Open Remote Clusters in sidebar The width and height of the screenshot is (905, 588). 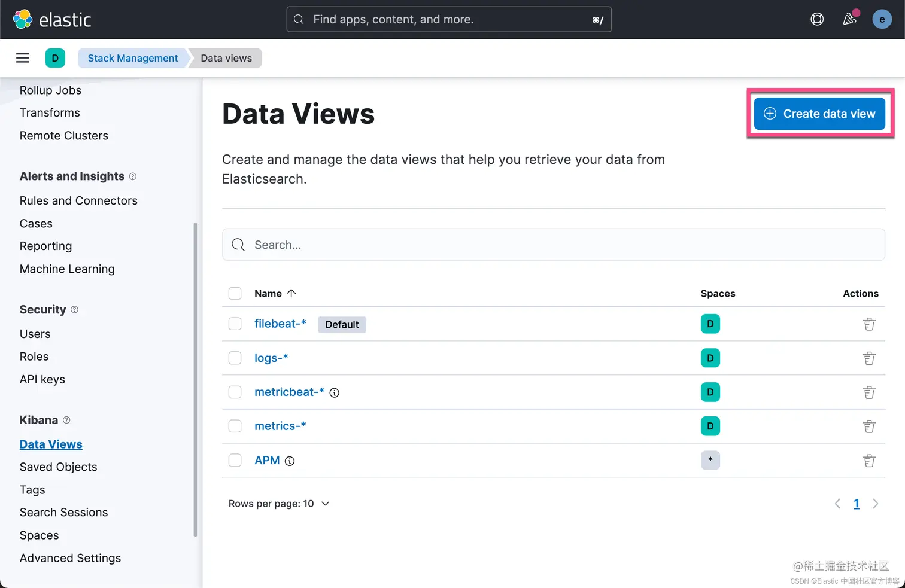click(64, 136)
